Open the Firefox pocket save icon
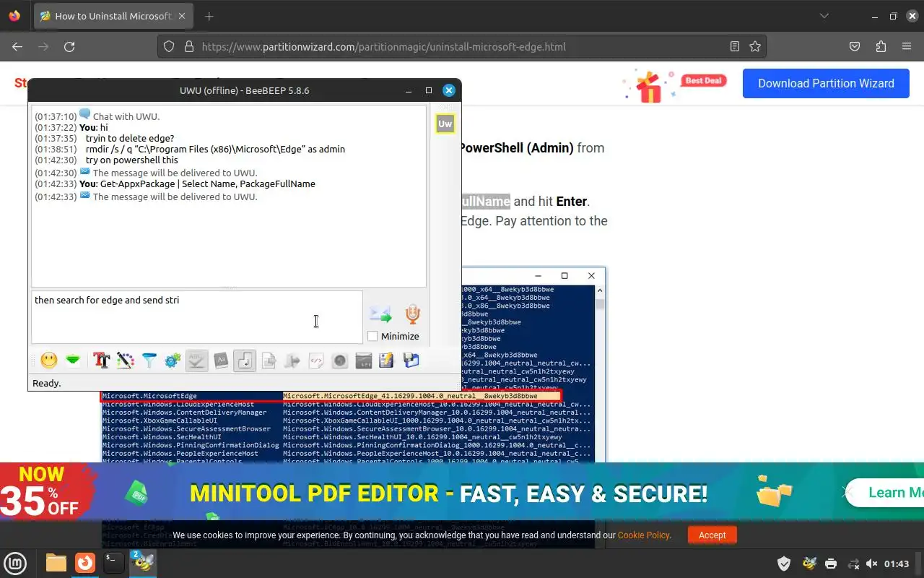This screenshot has width=924, height=578. pos(855,46)
